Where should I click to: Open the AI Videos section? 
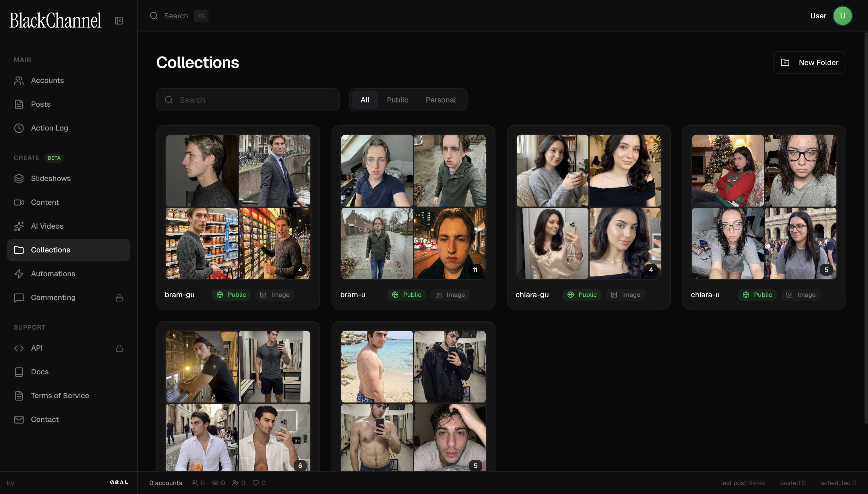pos(47,226)
